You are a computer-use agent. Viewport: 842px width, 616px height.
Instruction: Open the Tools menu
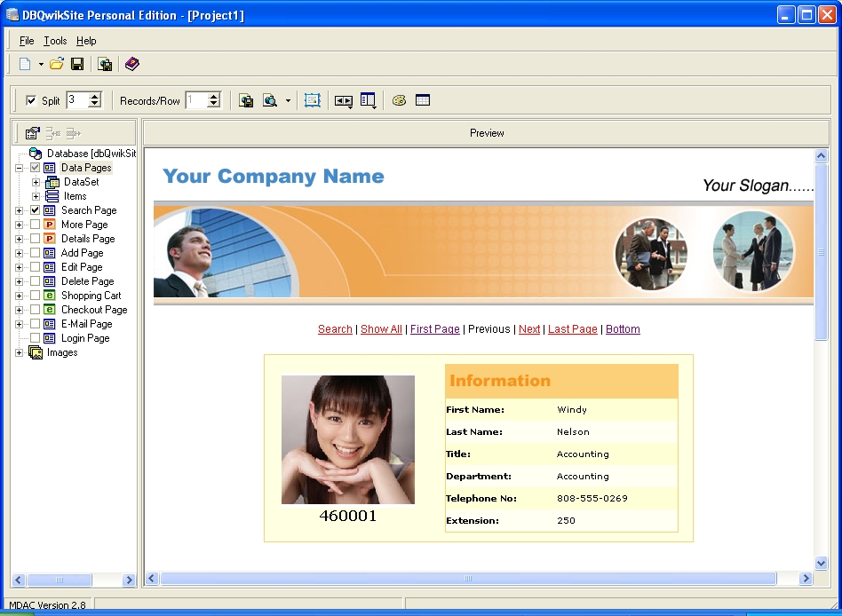point(55,41)
